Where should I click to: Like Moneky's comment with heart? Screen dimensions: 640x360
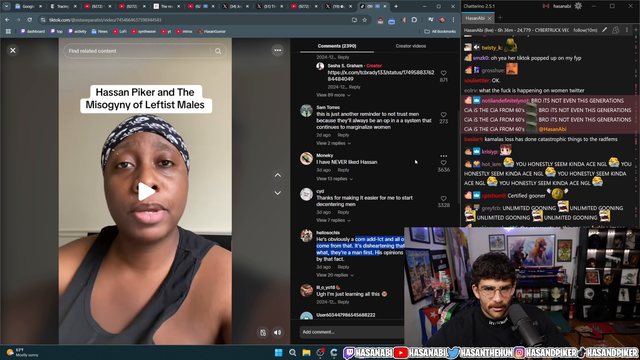tap(444, 163)
